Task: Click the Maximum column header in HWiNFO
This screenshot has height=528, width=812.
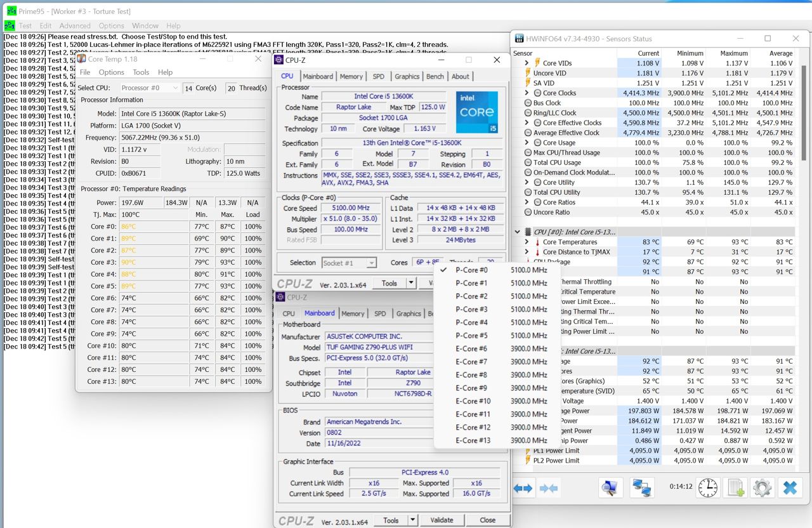Action: point(727,53)
